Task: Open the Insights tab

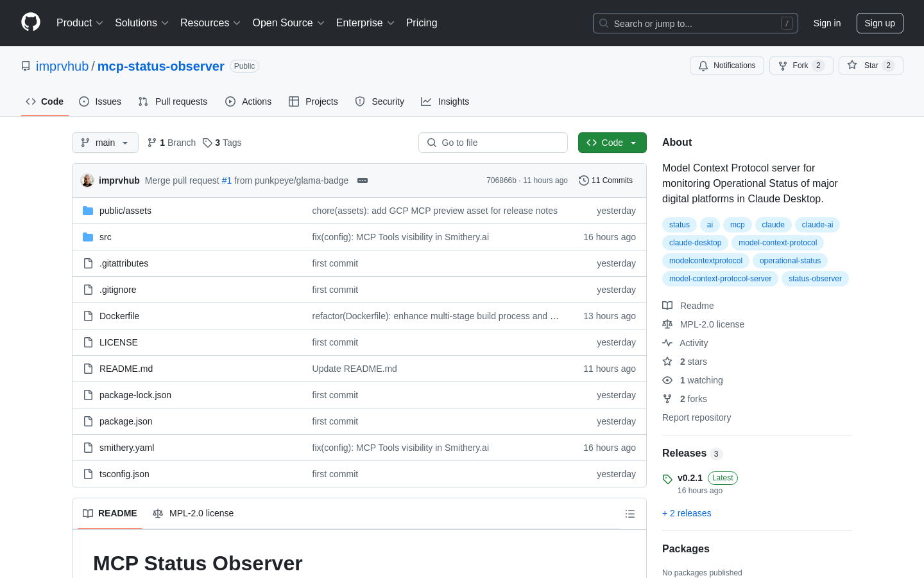Action: click(x=445, y=101)
